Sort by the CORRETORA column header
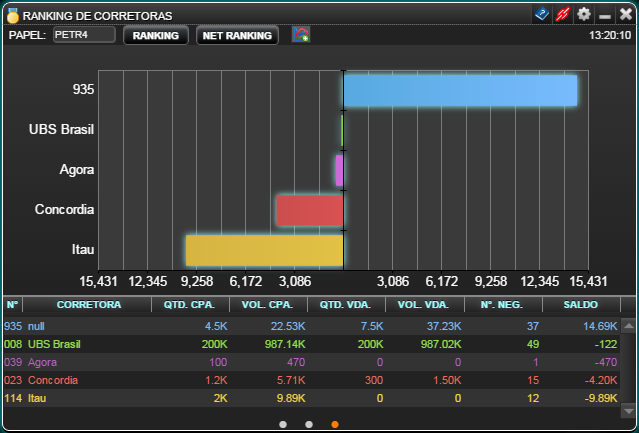Image resolution: width=639 pixels, height=433 pixels. click(88, 305)
